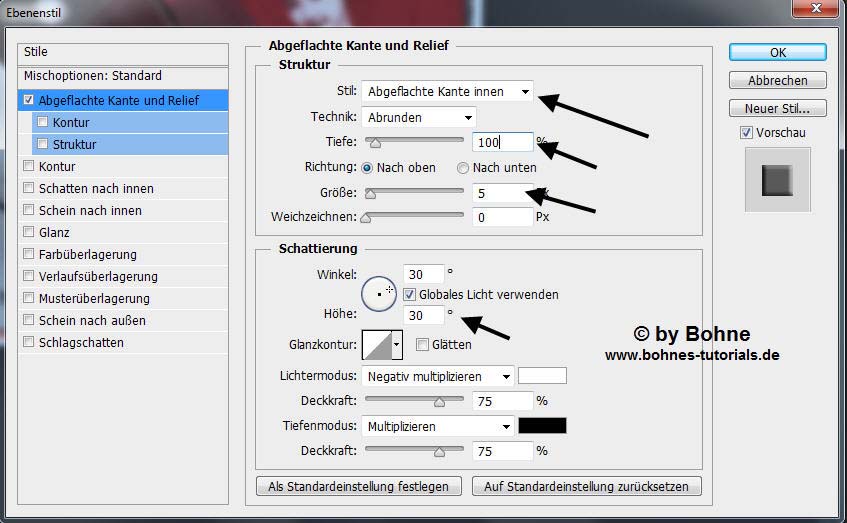Screen dimensions: 847x523
Task: Select the Nach unten radio button
Action: tap(463, 168)
